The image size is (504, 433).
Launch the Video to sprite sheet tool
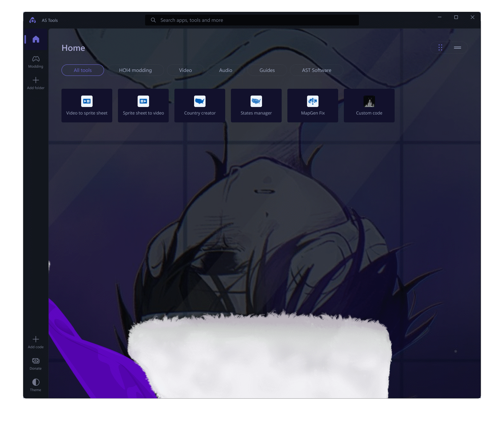pyautogui.click(x=87, y=106)
